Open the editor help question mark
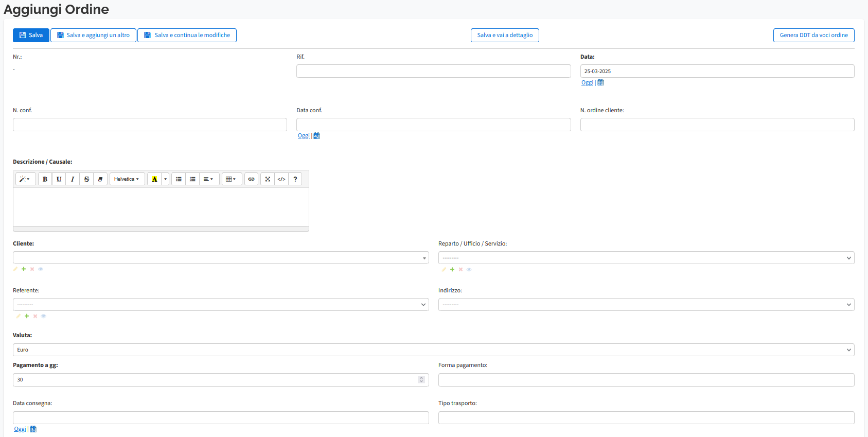 click(295, 179)
